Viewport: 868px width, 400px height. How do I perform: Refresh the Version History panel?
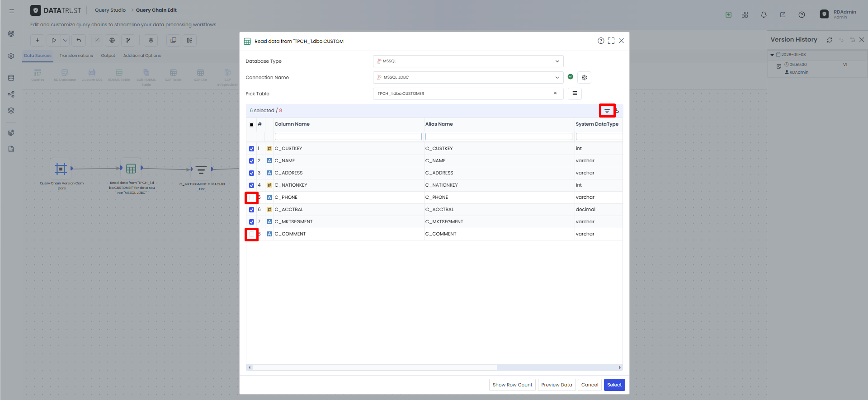tap(830, 40)
